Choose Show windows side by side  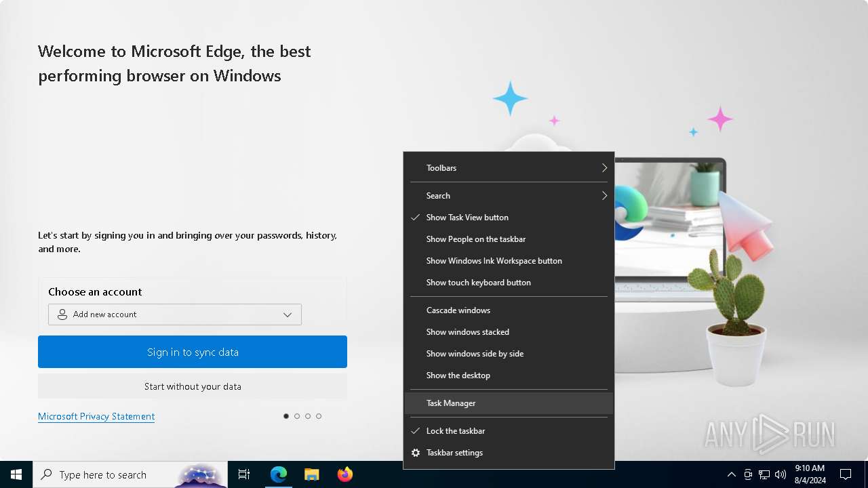pos(509,354)
